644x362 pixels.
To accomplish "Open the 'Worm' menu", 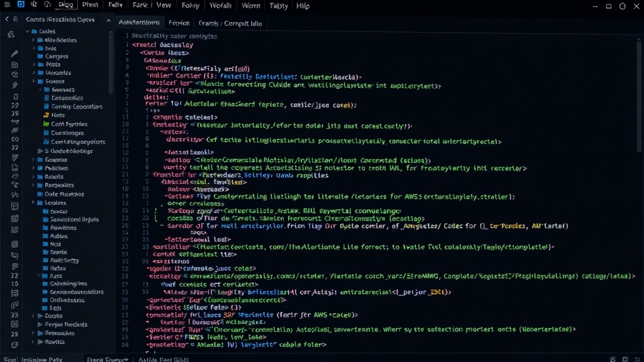I will pyautogui.click(x=251, y=6).
